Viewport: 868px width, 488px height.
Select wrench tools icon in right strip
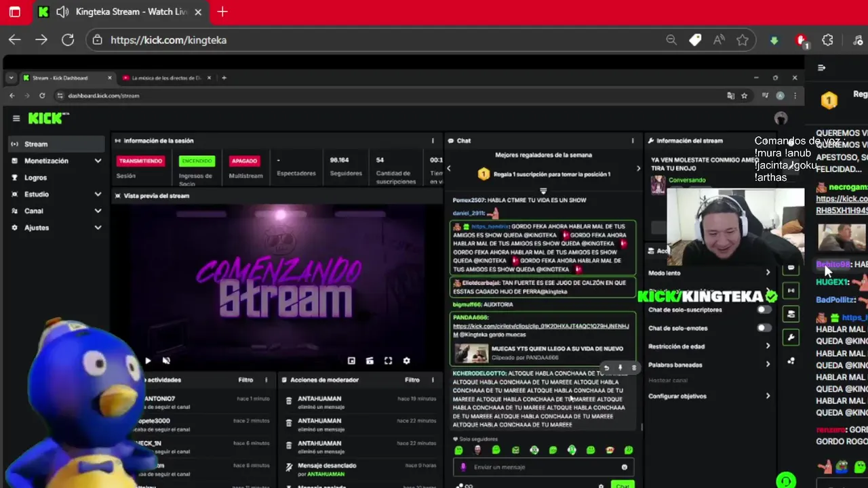tap(791, 337)
